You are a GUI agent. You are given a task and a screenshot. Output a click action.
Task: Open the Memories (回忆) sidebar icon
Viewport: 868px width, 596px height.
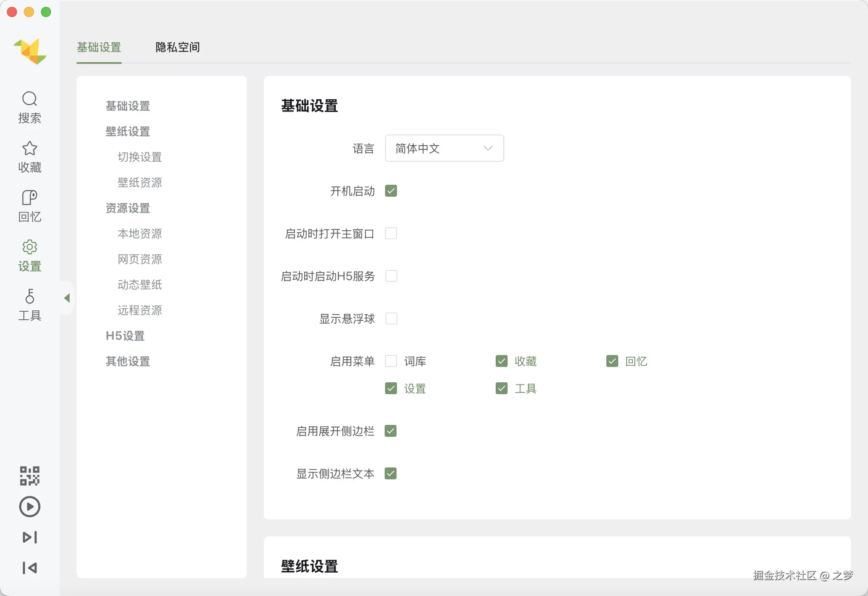(x=29, y=198)
